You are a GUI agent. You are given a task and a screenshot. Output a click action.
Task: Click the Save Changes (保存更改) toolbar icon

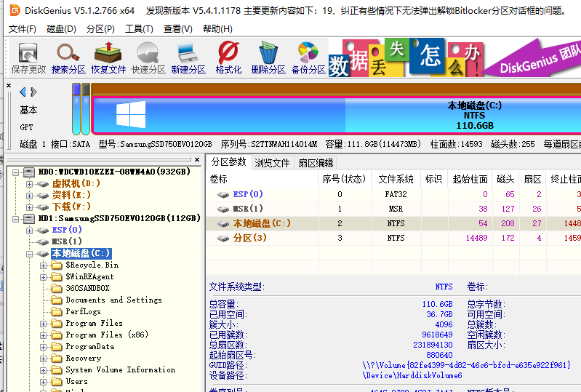28,57
